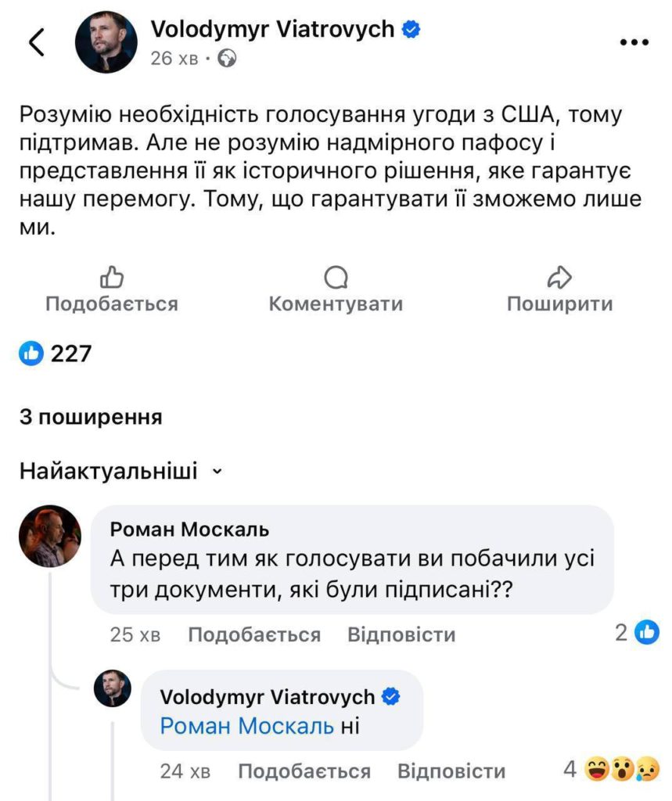The width and height of the screenshot is (672, 801).
Task: Open the three-dot post options menu
Action: coord(634,43)
